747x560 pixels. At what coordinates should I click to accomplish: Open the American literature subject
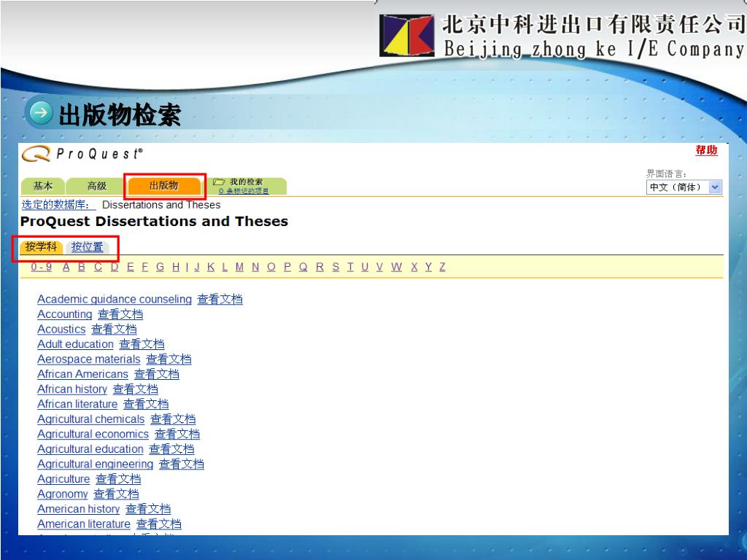[84, 524]
